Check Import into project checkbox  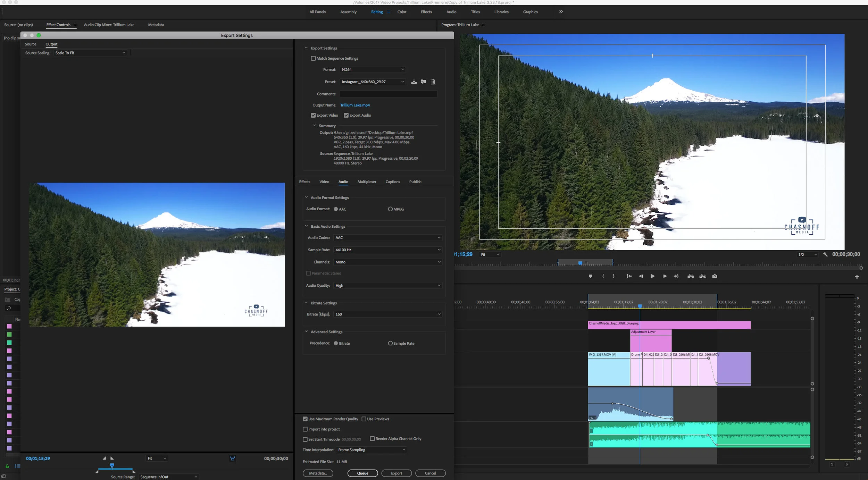click(x=305, y=429)
